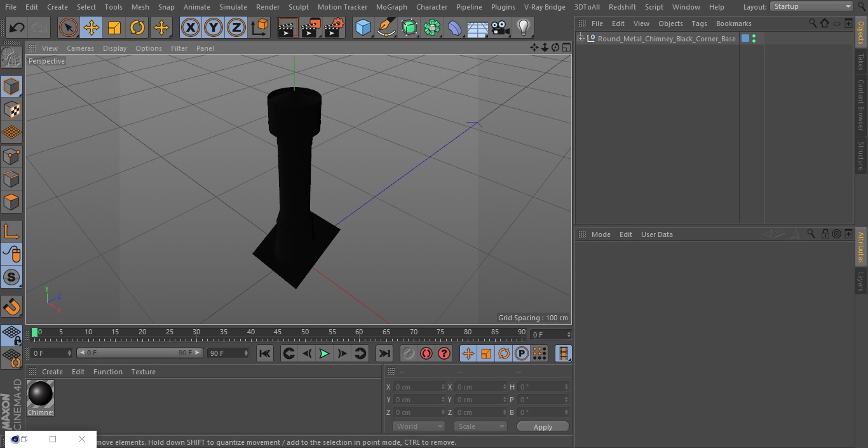Select Round_Metal_Chimney_Black_Corner_Base object

coord(667,39)
